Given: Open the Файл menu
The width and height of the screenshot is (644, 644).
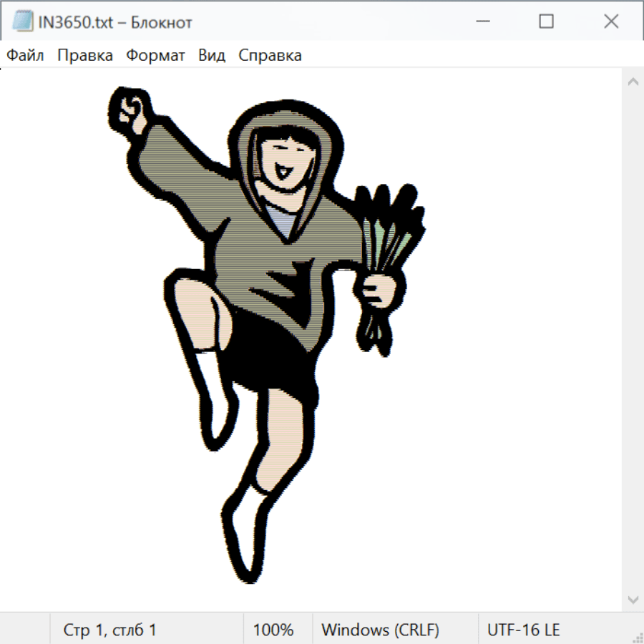Looking at the screenshot, I should [x=25, y=56].
